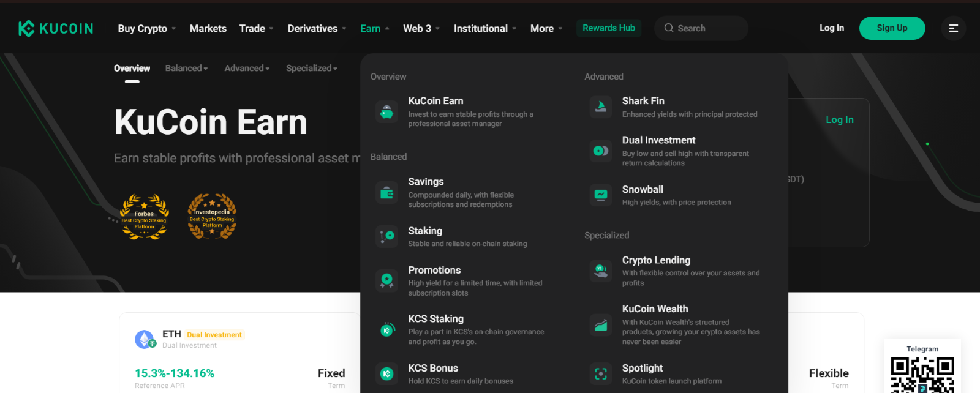Click the KuCoin Wealth icon
The height and width of the screenshot is (393, 980).
(601, 324)
